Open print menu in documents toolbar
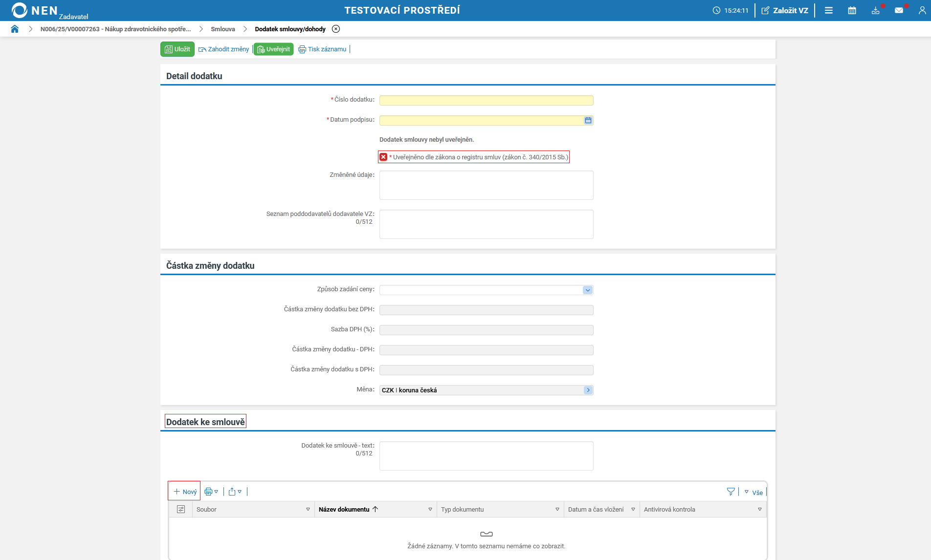931x560 pixels. [x=211, y=492]
